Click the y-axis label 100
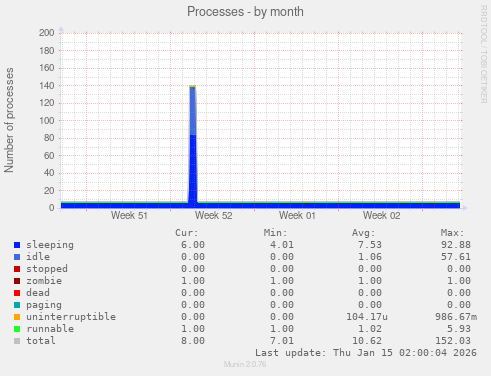Image resolution: width=491 pixels, height=376 pixels. 46,121
